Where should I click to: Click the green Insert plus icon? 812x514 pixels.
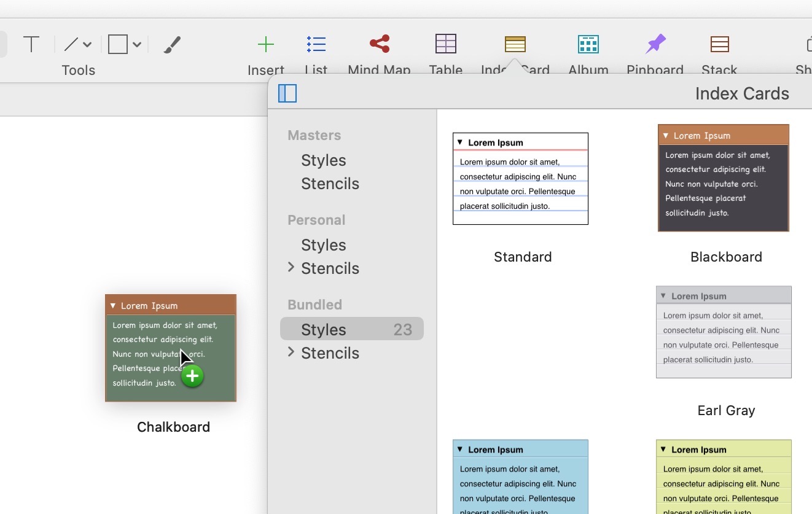(x=265, y=44)
